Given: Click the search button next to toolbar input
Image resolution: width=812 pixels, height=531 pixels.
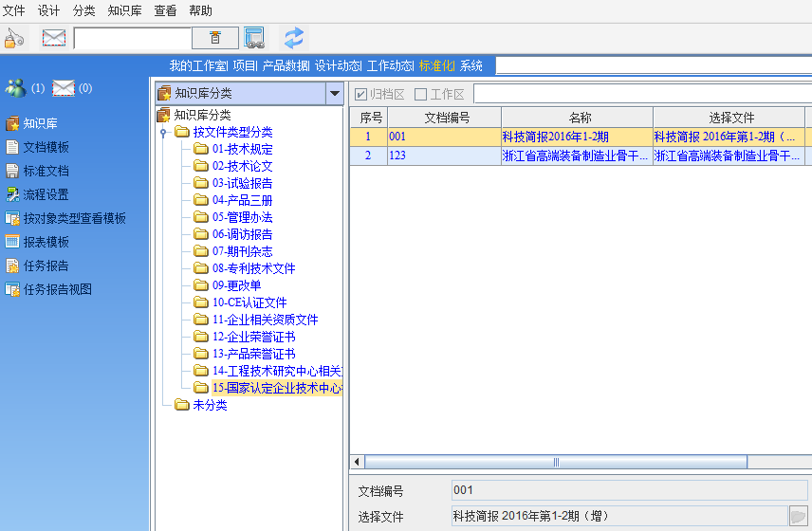Looking at the screenshot, I should (215, 38).
